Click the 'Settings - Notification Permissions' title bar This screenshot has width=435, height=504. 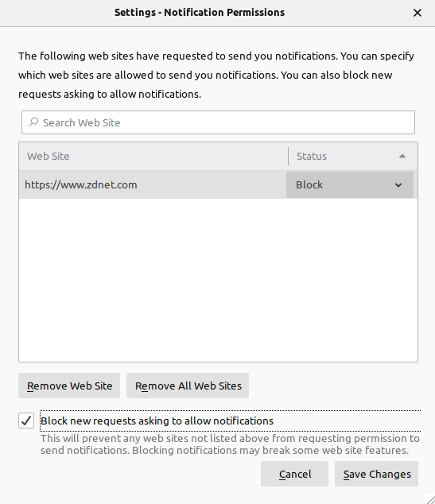coord(200,13)
